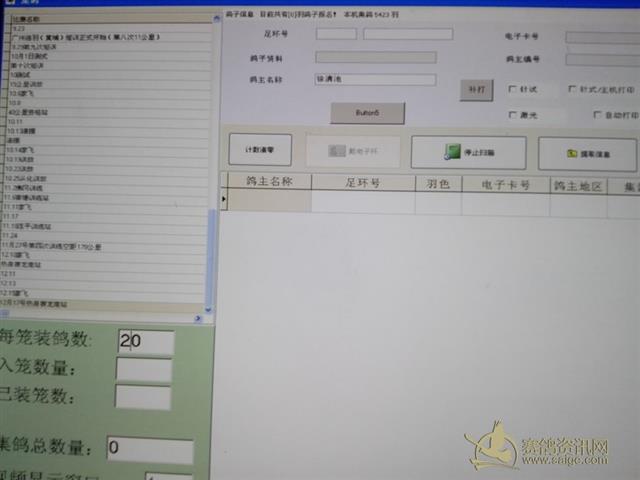
Task: Click the 每笼装鸽数 field showing 20
Action: click(x=145, y=341)
